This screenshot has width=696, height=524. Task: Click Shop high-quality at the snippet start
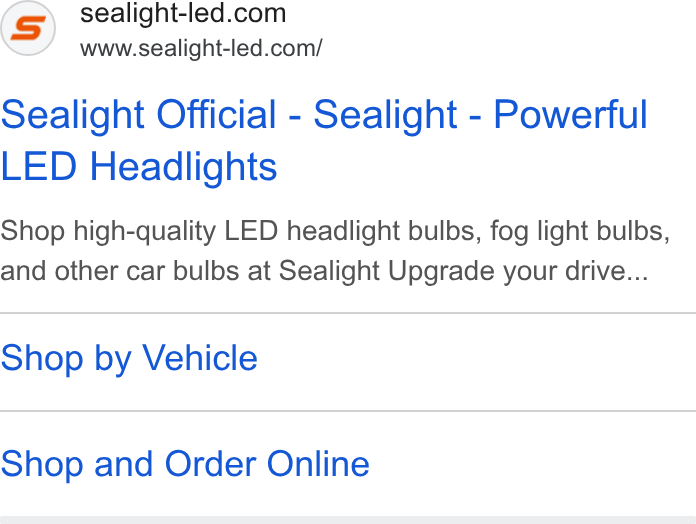tap(108, 231)
